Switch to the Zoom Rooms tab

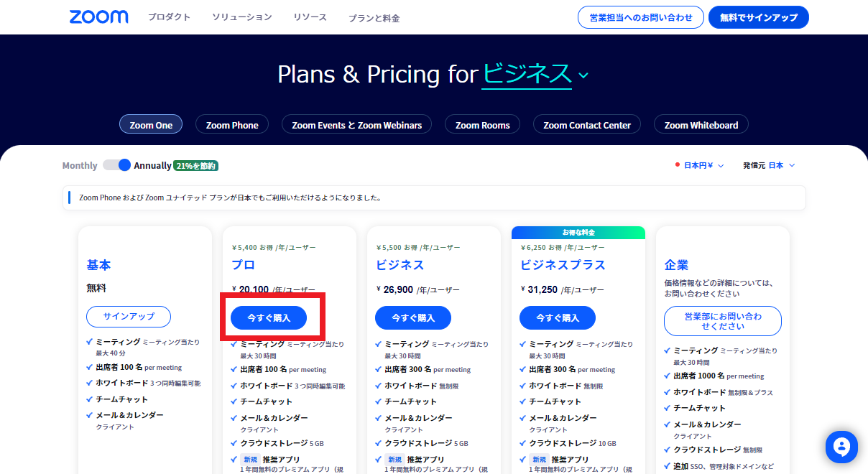point(483,124)
